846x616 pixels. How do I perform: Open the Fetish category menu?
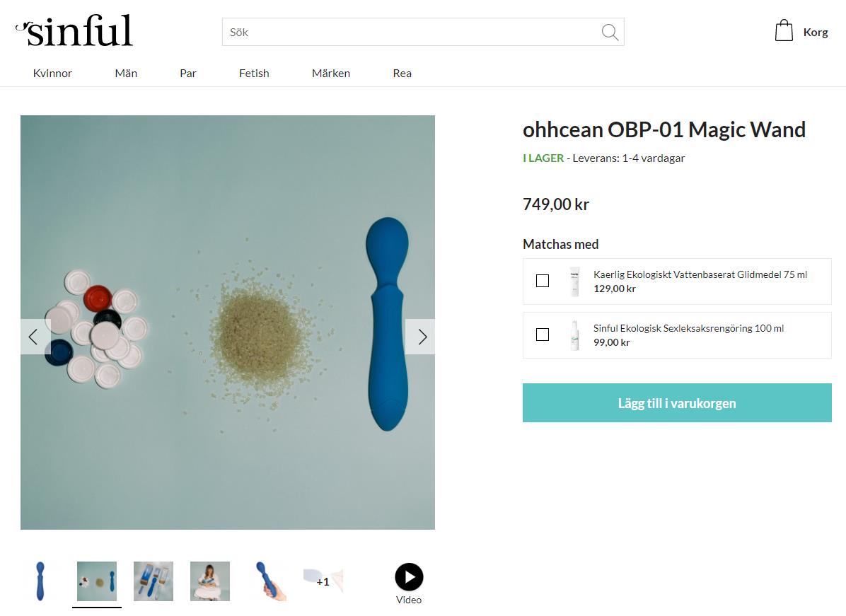pyautogui.click(x=254, y=74)
